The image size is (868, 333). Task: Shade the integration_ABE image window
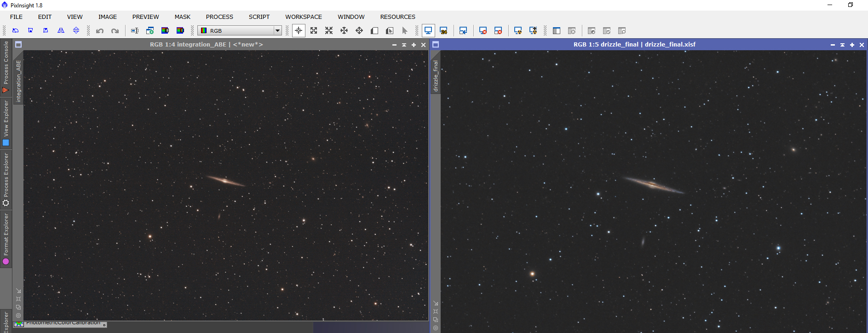tap(404, 45)
